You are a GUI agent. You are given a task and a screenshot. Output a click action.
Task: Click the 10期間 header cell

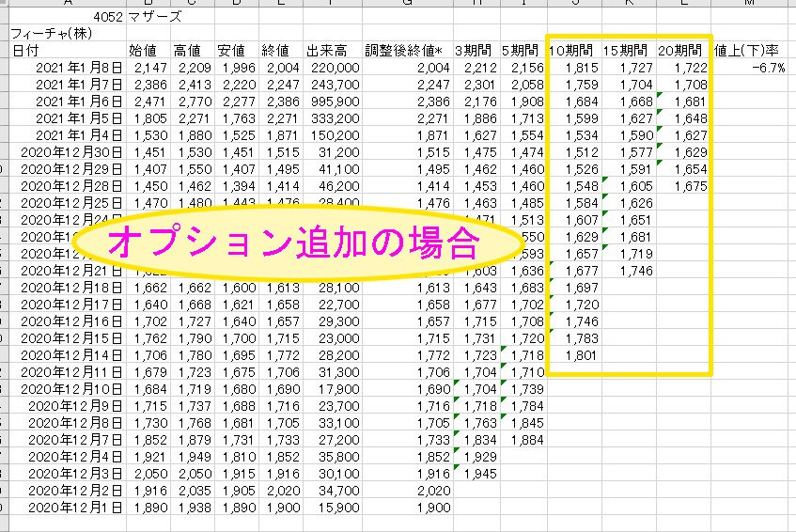[574, 50]
